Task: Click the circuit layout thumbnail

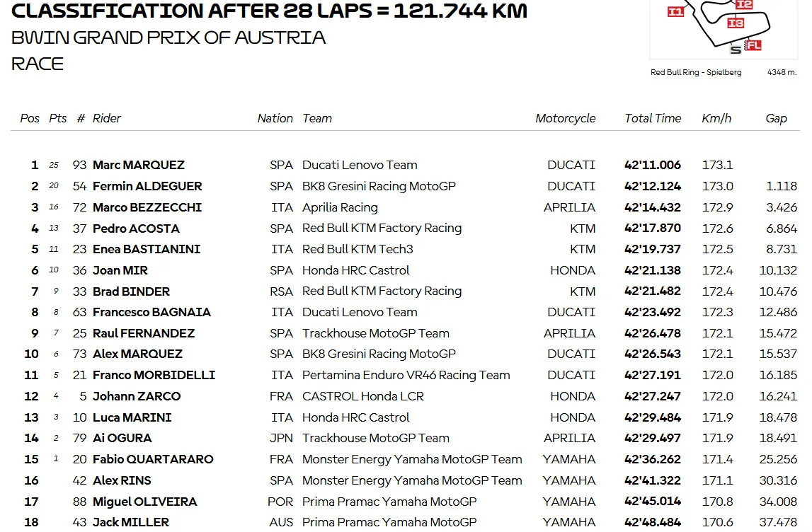Action: coord(724,28)
